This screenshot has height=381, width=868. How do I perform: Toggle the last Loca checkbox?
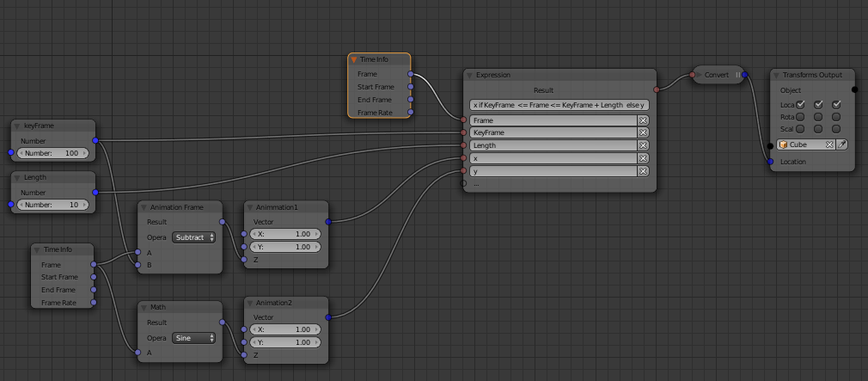click(836, 104)
